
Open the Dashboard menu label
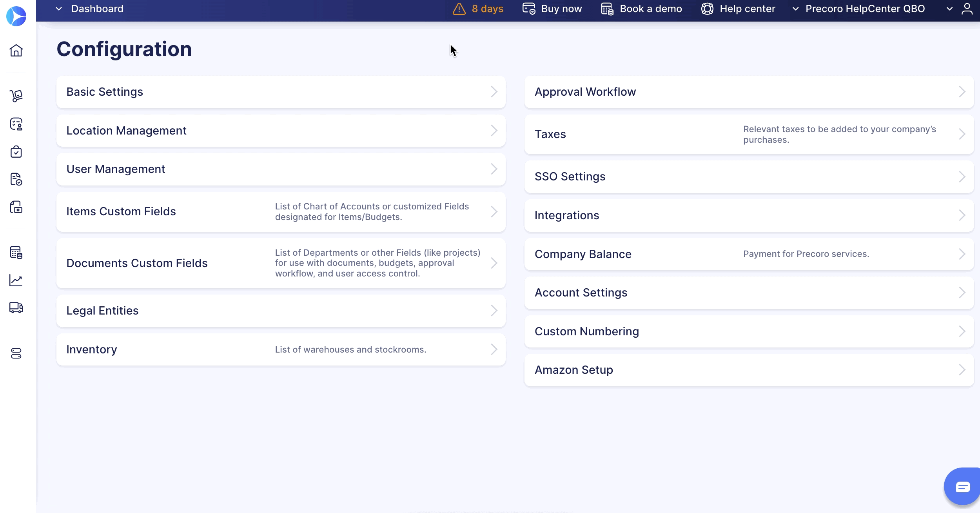[97, 9]
